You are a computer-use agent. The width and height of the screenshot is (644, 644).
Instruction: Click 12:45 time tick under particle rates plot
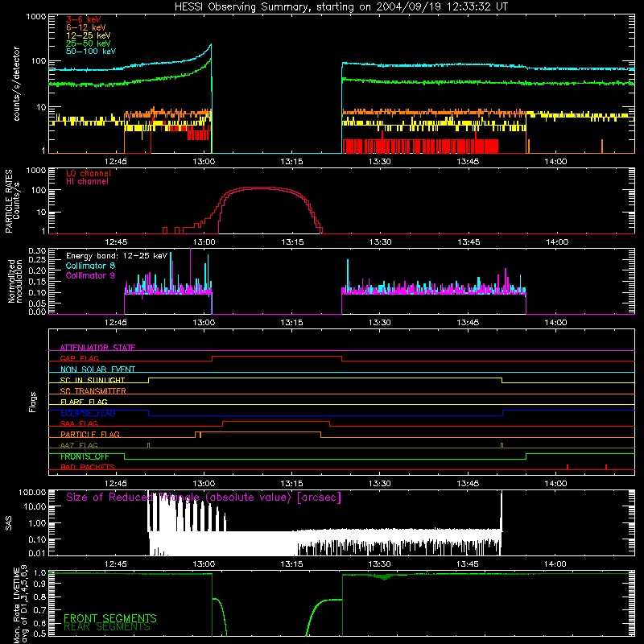click(116, 242)
